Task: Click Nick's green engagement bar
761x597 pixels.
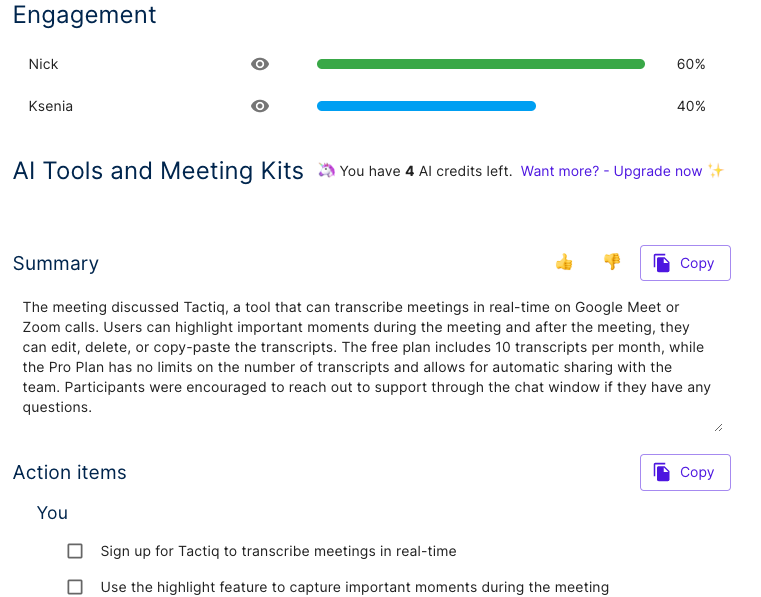Action: [x=480, y=64]
